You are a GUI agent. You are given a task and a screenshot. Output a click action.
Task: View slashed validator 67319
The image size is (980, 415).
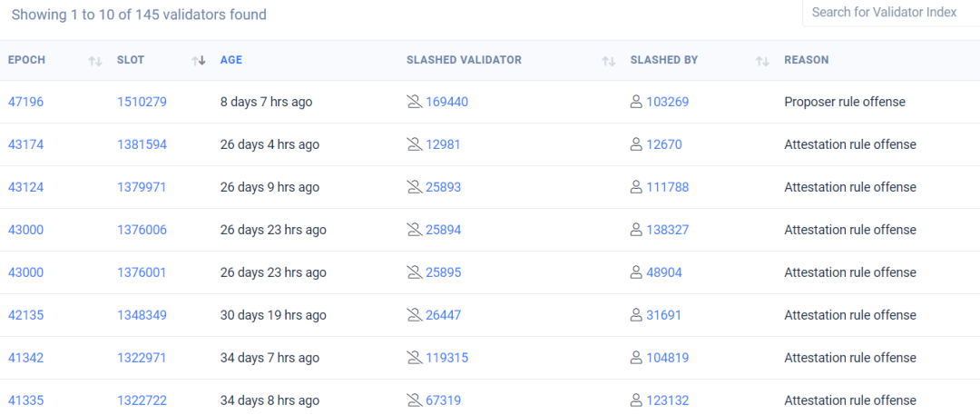(443, 400)
